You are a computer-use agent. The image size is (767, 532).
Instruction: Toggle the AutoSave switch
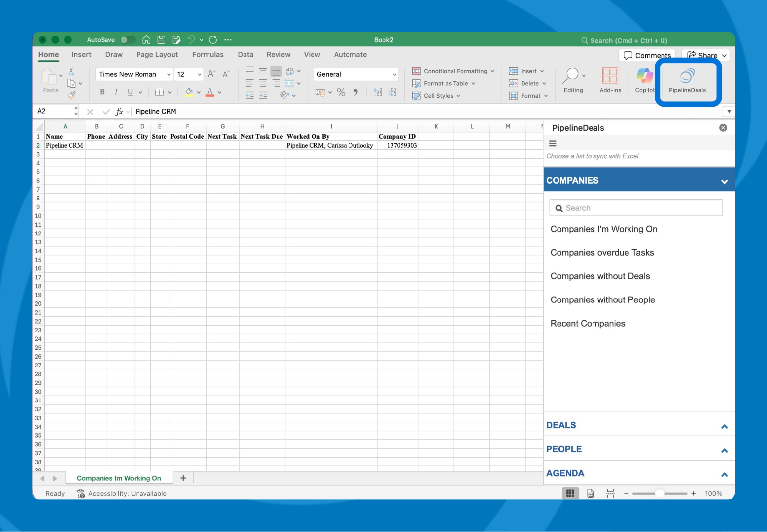coord(127,40)
